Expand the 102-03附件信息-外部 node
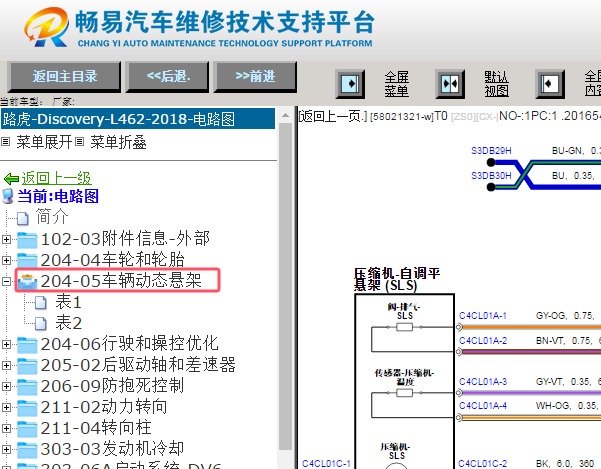Screen dimensions: 601x469 [x=6, y=239]
